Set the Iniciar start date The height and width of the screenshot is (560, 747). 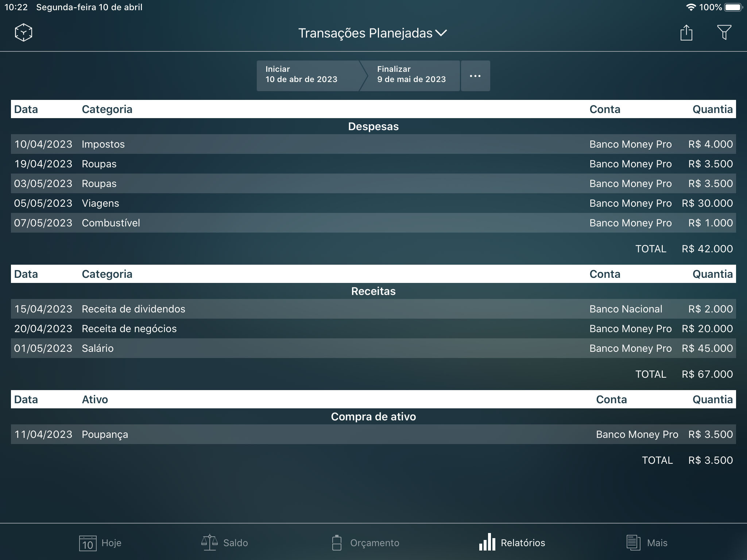(x=308, y=76)
